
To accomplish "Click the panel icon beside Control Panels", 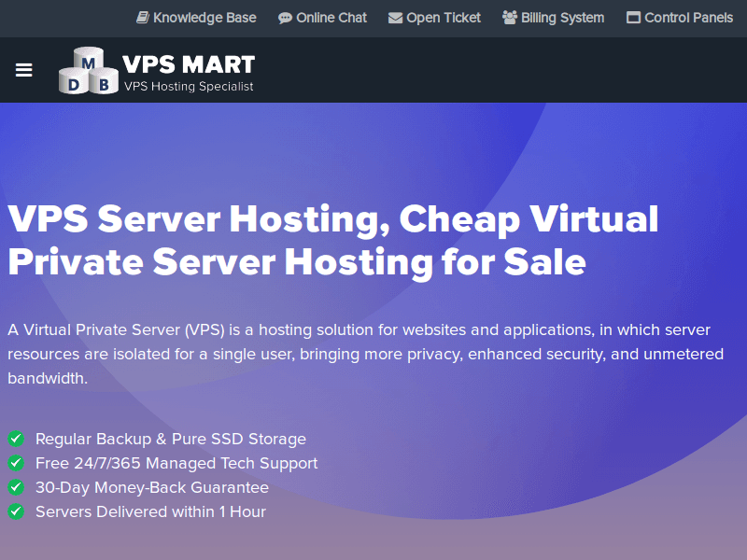I will [634, 18].
